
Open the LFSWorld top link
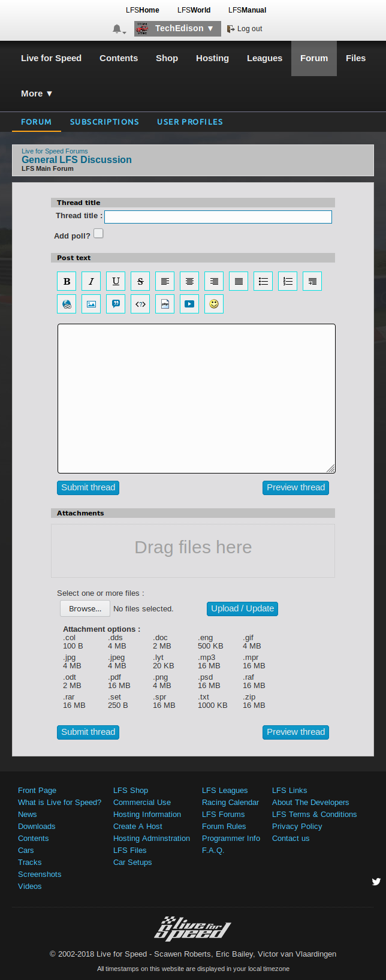click(x=194, y=10)
